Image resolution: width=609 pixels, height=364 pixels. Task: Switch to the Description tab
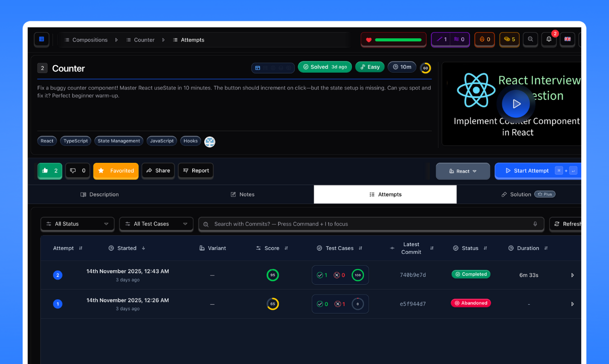[x=100, y=194]
